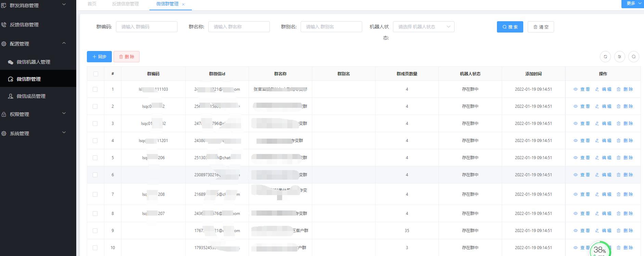
Task: Open the column settings icon above the table
Action: pyautogui.click(x=619, y=57)
